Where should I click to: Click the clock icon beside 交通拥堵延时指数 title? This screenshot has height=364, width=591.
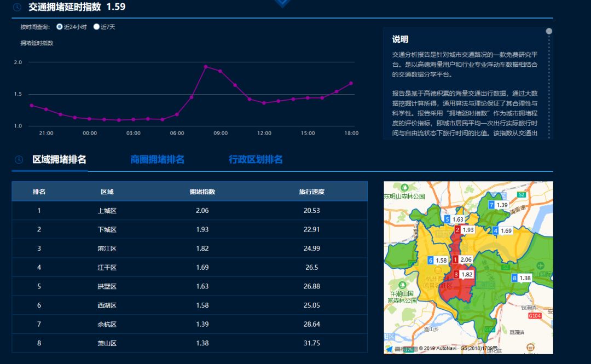(x=18, y=7)
